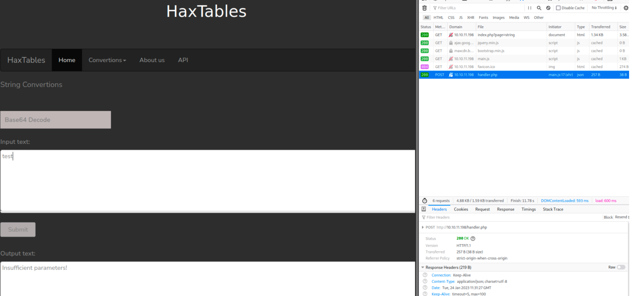The width and height of the screenshot is (644, 296).
Task: Click the request blocking icon
Action: pos(548,8)
